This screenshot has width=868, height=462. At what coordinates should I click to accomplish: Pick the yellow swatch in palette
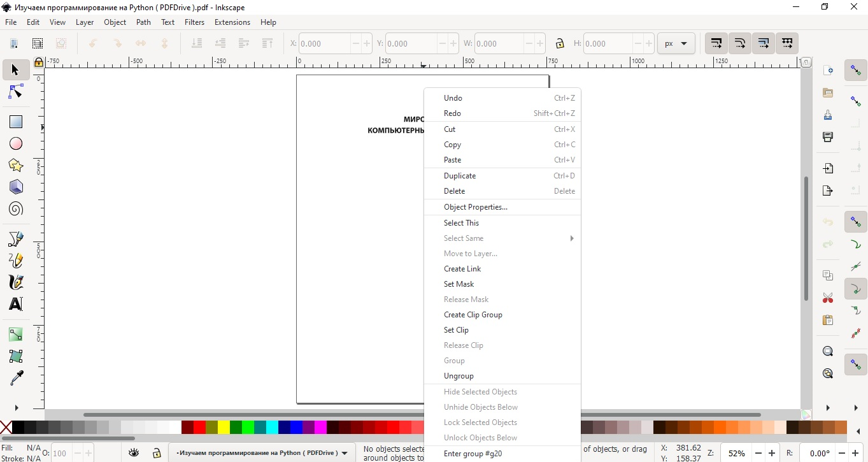(224, 427)
